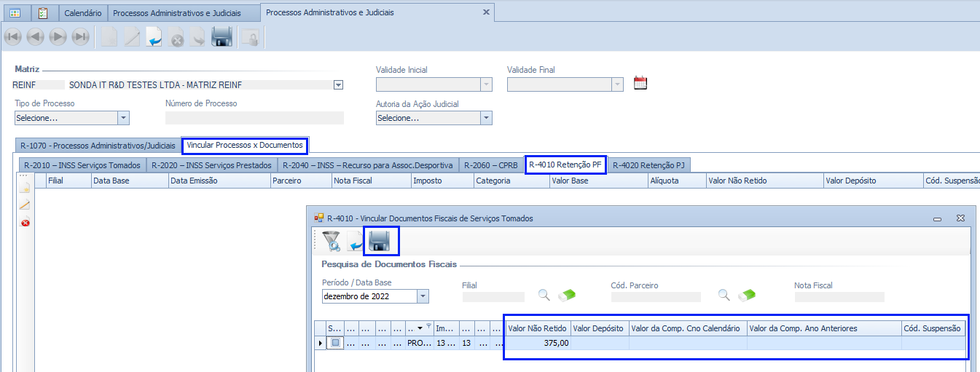Screen dimensions: 980x372
Task: Click the dialog's Cód. Suspensão column header
Action: tap(933, 328)
